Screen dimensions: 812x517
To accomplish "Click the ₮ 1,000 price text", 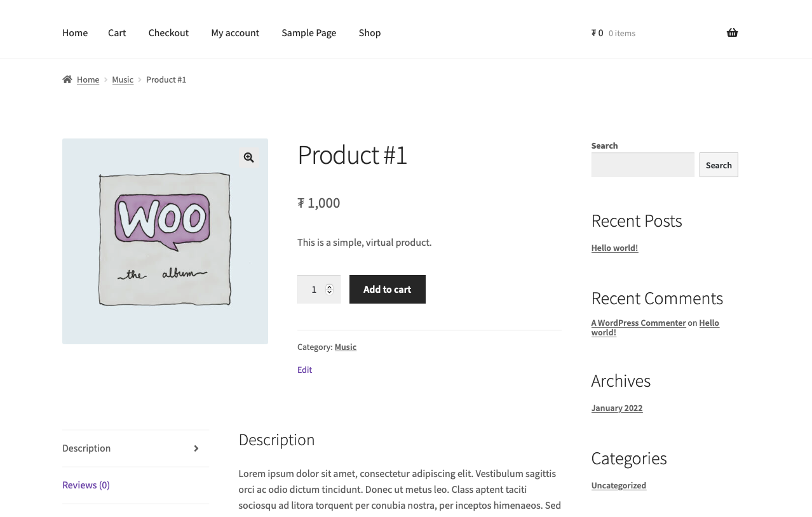I will [x=319, y=203].
